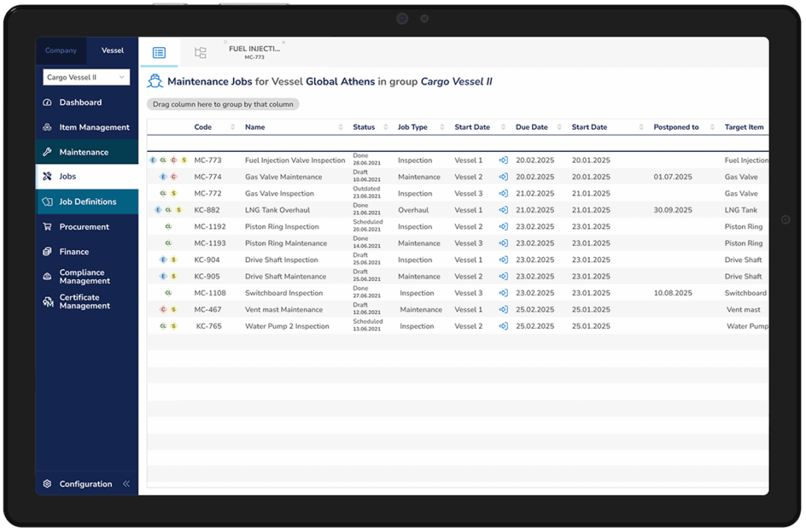Viewport: 806px width, 532px height.
Task: Open the Cargo Vessel II dropdown
Action: pyautogui.click(x=86, y=77)
